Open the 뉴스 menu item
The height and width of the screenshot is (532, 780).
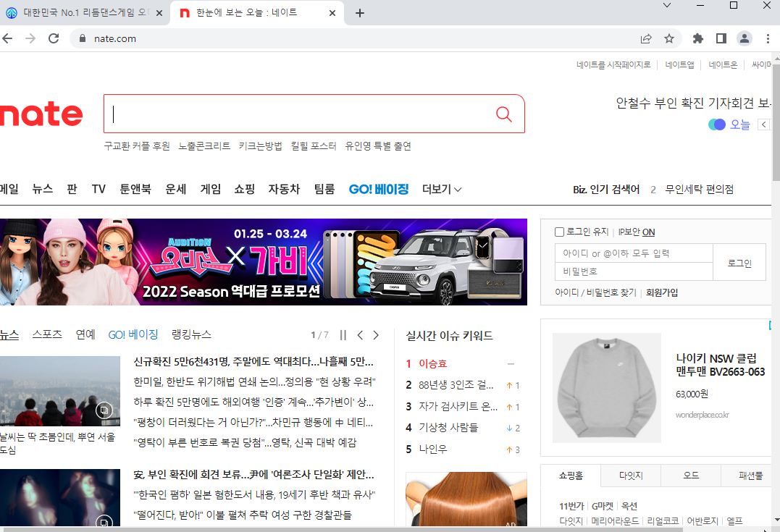click(42, 189)
